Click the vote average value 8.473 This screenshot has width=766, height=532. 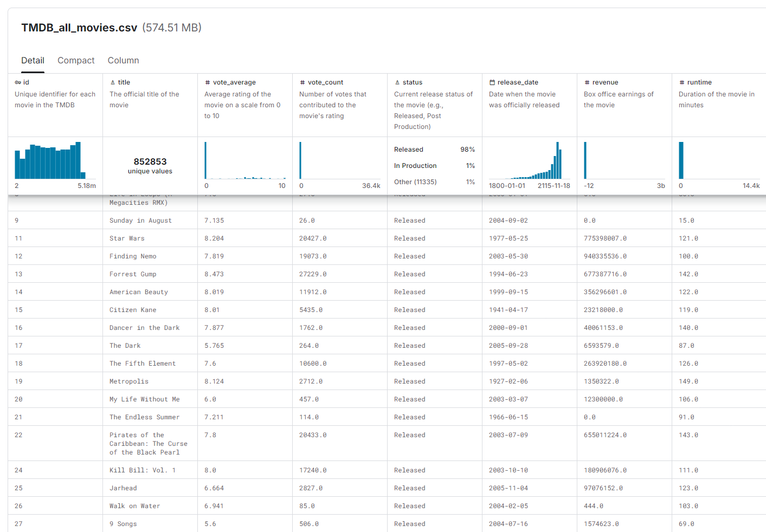[x=214, y=274]
